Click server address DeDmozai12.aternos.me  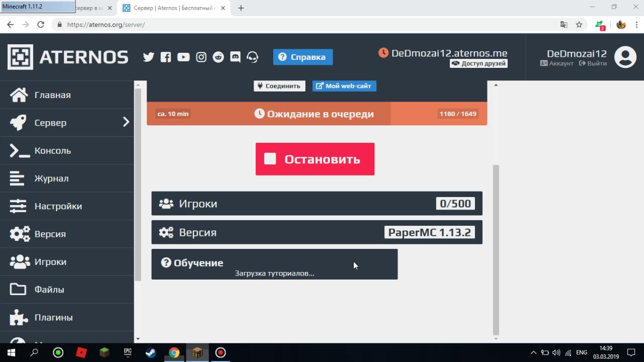click(x=449, y=53)
